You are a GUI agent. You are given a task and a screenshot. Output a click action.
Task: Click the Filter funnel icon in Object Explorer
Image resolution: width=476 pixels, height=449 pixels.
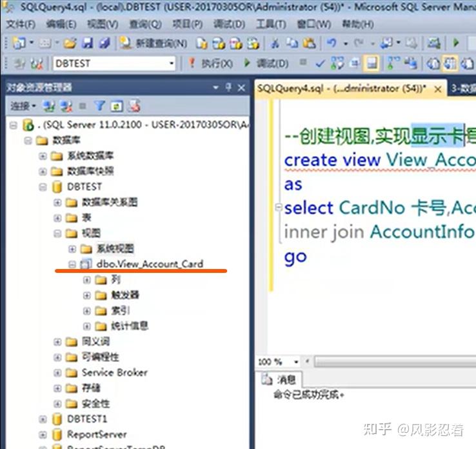(x=99, y=106)
